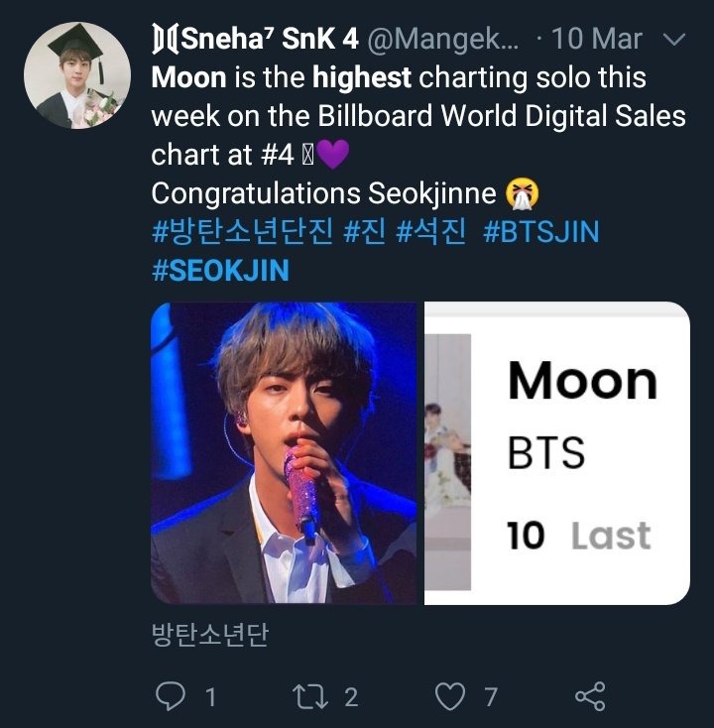The height and width of the screenshot is (728, 714).
Task: Open the #BTSJIN hashtag
Action: point(541,232)
